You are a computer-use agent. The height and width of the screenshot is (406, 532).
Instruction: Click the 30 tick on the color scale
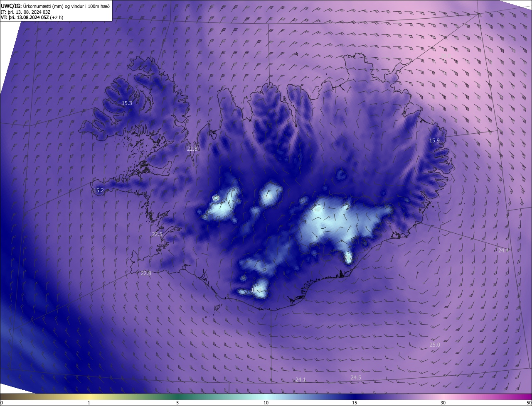pos(443,403)
